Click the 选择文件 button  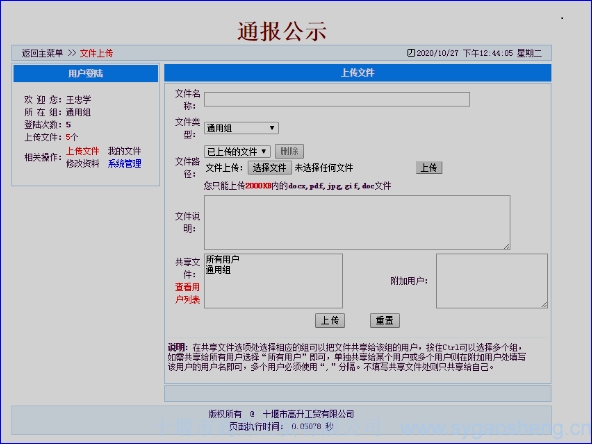point(270,168)
